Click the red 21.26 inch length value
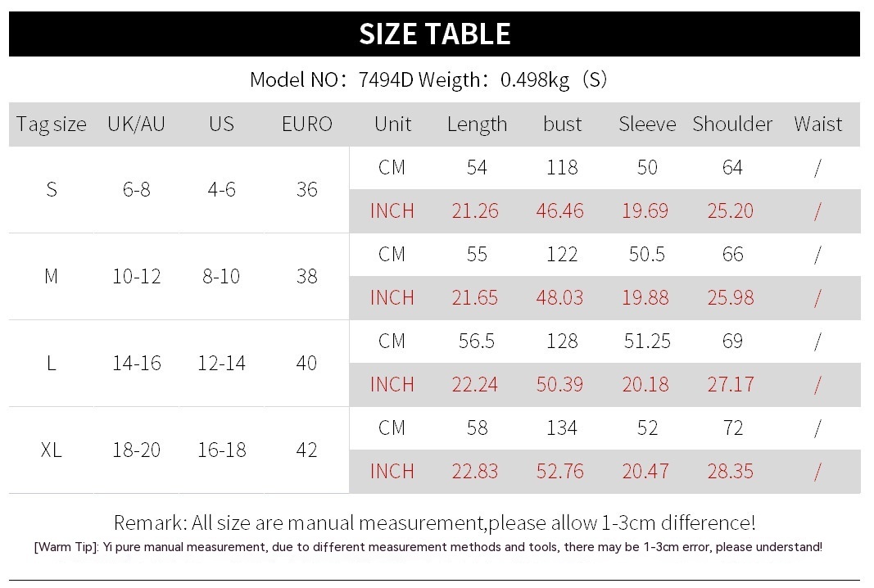This screenshot has width=874, height=588. 475,211
